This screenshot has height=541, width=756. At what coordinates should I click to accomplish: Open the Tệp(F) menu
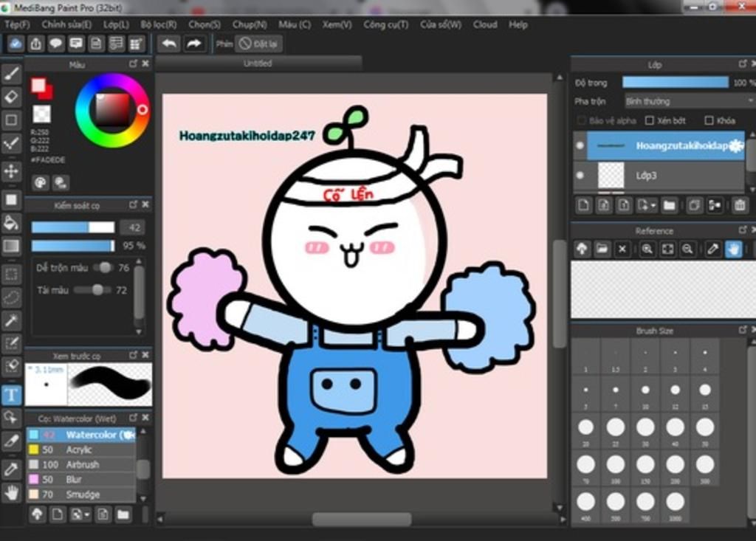point(17,24)
